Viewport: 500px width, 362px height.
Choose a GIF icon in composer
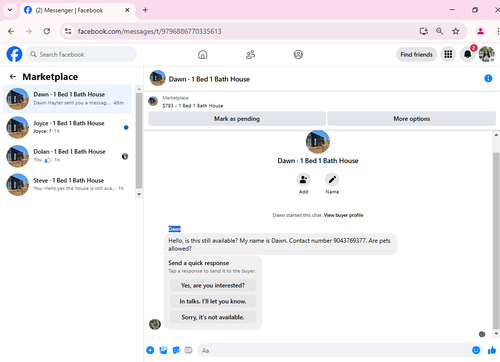(x=189, y=350)
